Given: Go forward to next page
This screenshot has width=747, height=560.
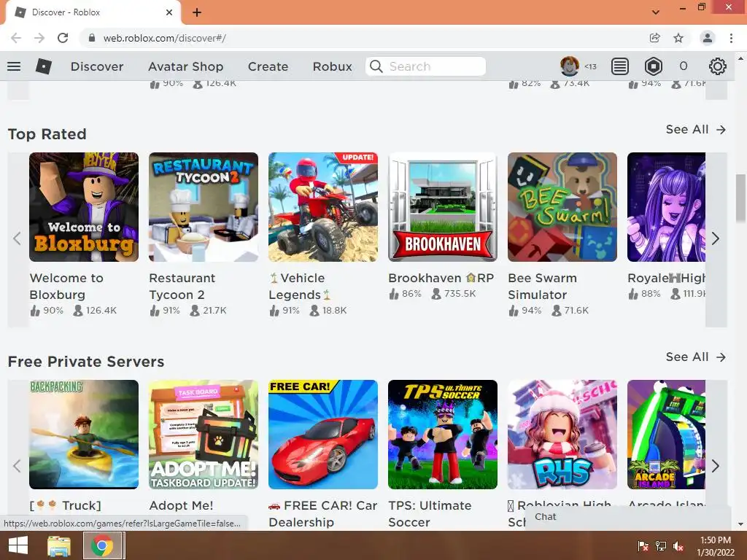Looking at the screenshot, I should point(39,38).
